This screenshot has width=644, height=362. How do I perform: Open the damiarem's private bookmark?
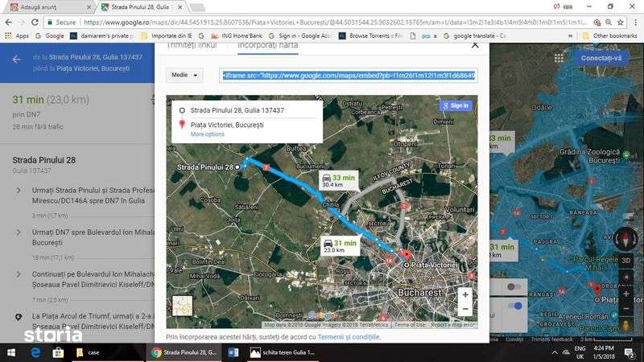click(102, 36)
